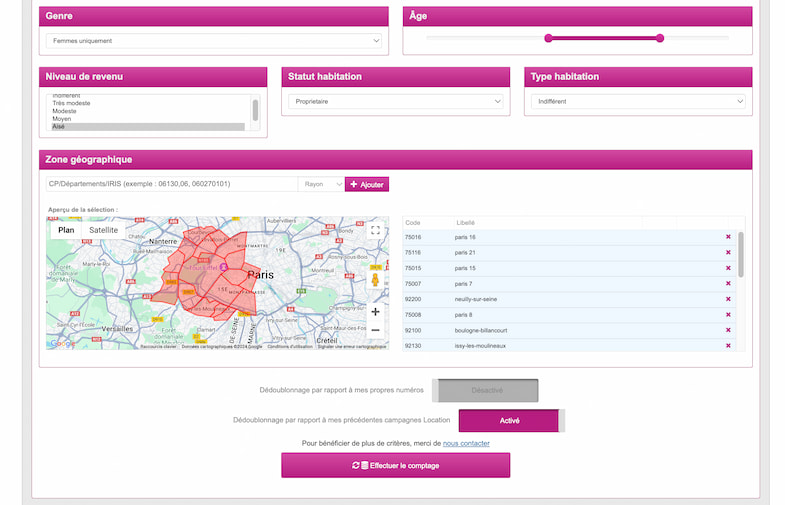The height and width of the screenshot is (505, 785).
Task: Click code 92200 cell
Action: pos(413,299)
